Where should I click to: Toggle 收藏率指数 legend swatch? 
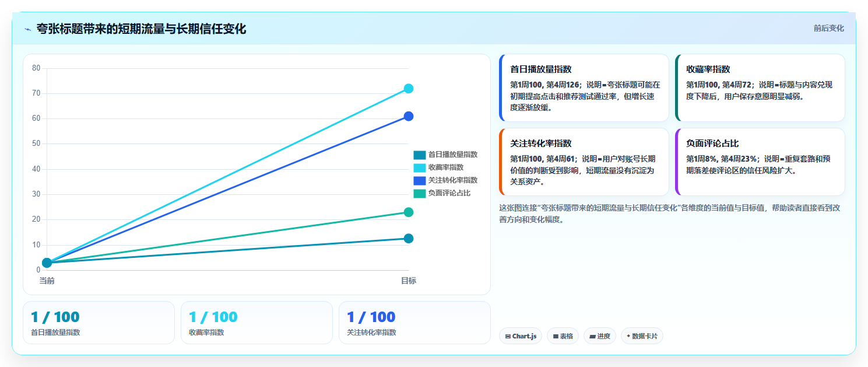pyautogui.click(x=420, y=168)
